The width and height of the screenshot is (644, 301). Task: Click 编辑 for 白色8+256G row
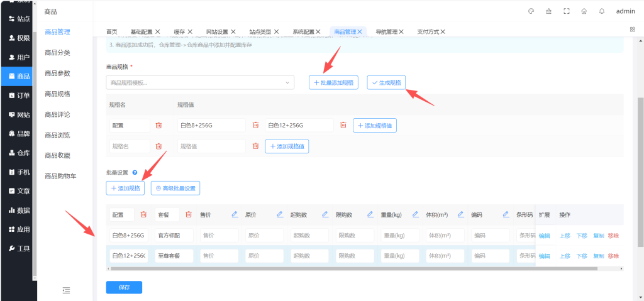point(544,236)
